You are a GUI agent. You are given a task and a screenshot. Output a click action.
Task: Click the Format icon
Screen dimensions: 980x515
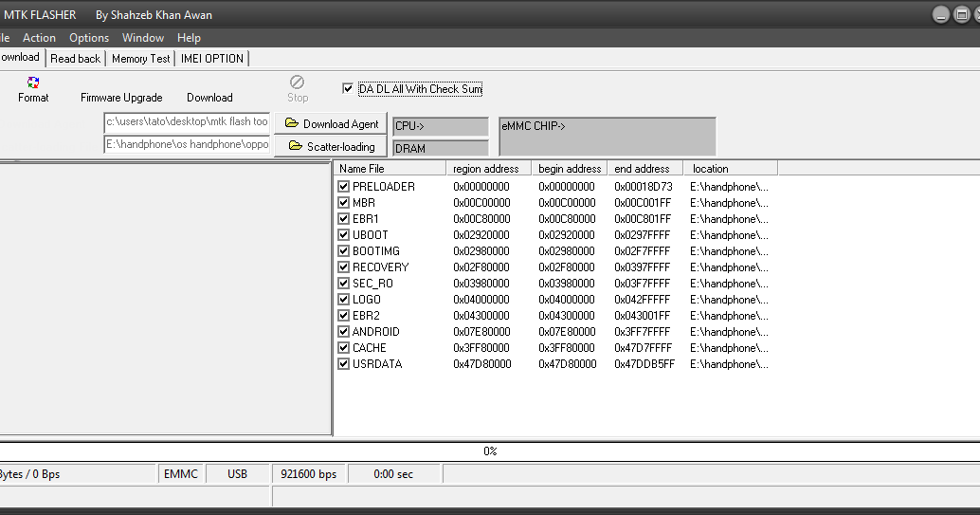pyautogui.click(x=33, y=83)
